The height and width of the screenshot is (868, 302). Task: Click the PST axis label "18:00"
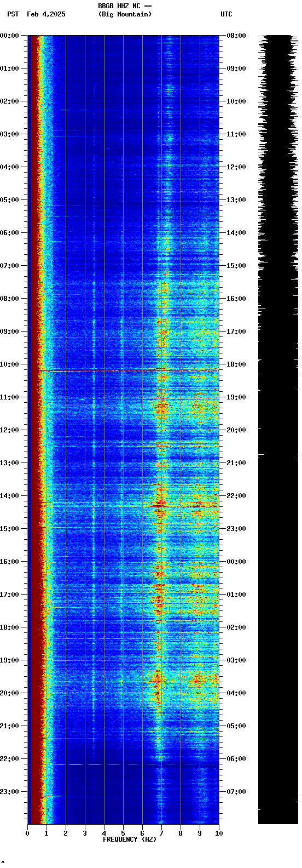(9, 627)
